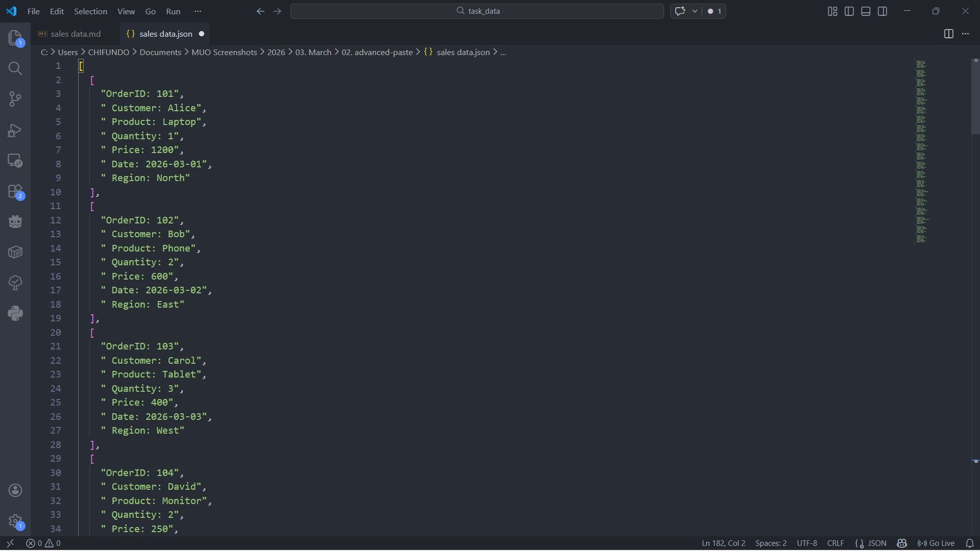
Task: Open the Explorer view in activity bar
Action: click(15, 38)
